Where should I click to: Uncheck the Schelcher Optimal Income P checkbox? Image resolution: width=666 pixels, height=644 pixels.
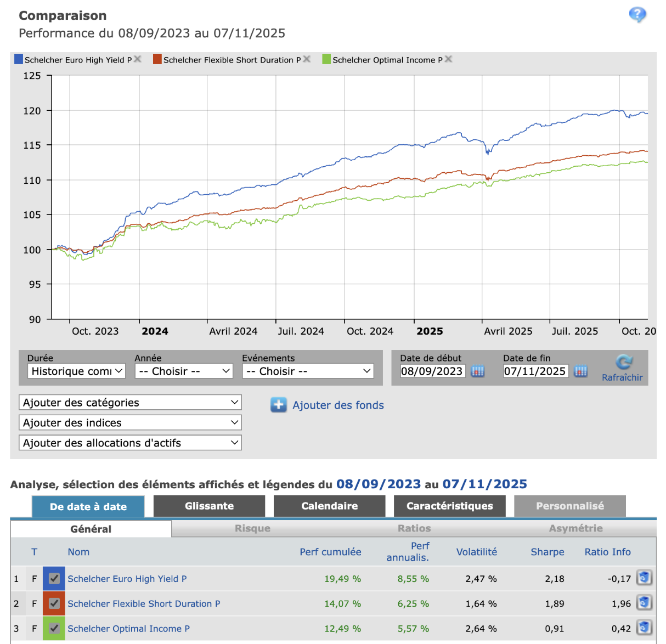[54, 628]
